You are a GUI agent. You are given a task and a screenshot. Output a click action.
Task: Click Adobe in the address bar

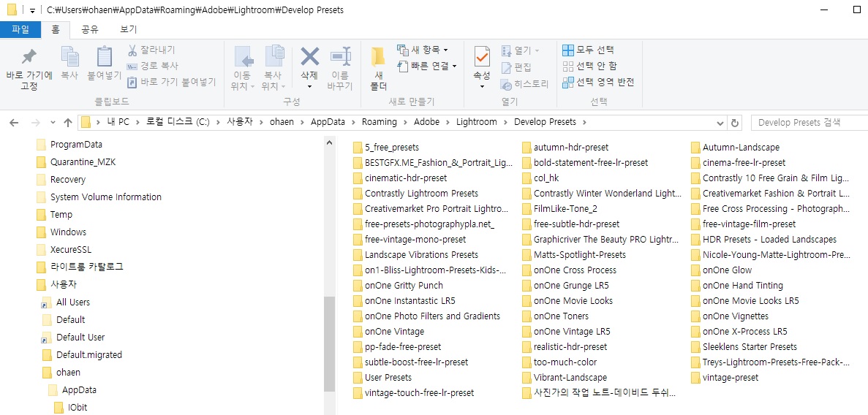(x=427, y=122)
